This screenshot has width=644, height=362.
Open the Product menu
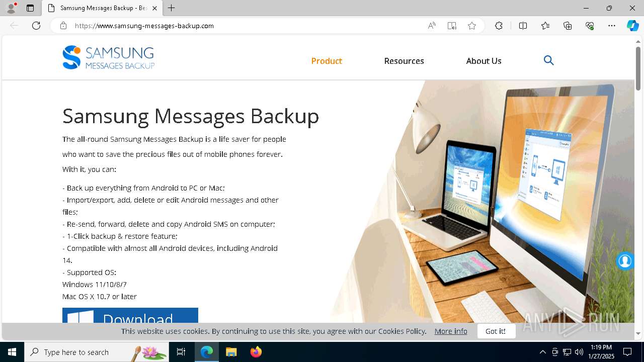pyautogui.click(x=327, y=61)
